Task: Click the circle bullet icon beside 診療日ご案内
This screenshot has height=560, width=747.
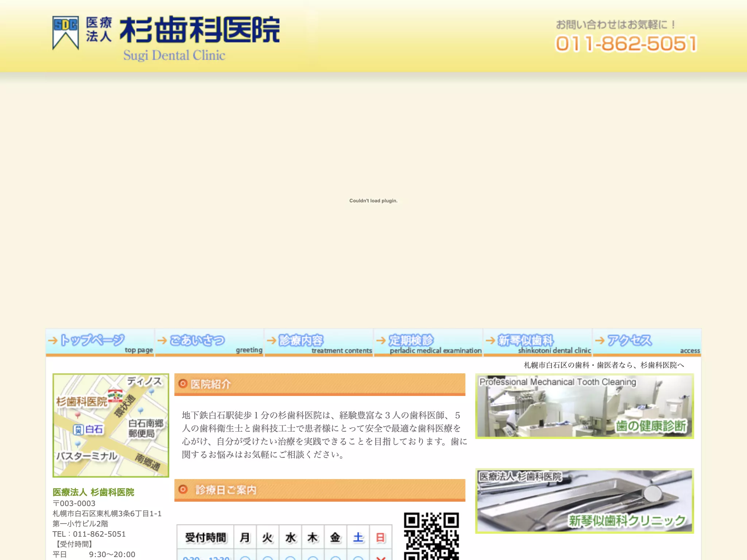Action: click(x=183, y=489)
